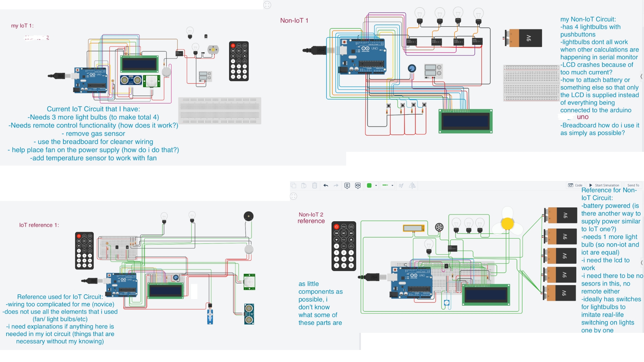The width and height of the screenshot is (644, 362).
Task: Click the zoom-to-fit icon above the IoT circuit
Action: [x=267, y=5]
